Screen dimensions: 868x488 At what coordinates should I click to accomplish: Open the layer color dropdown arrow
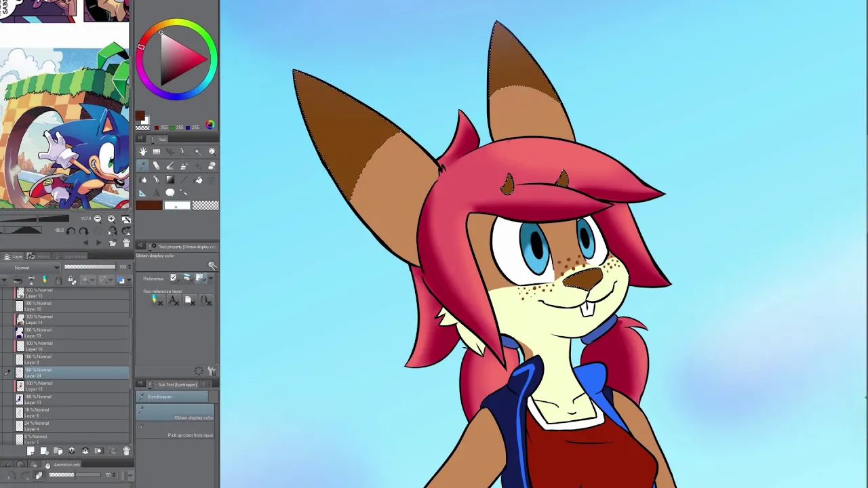[x=129, y=280]
